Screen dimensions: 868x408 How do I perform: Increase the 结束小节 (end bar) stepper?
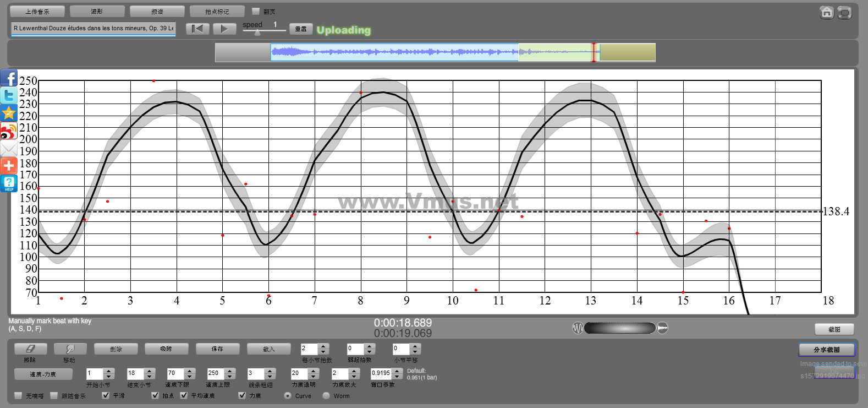tap(149, 371)
